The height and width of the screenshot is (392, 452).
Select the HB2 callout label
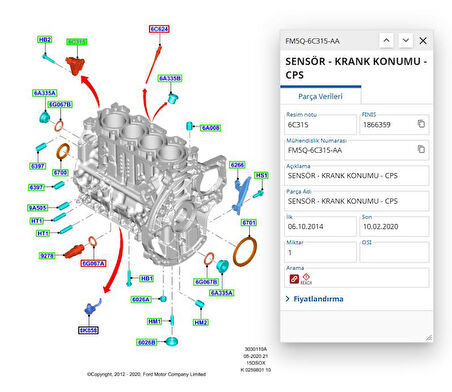[x=44, y=40]
